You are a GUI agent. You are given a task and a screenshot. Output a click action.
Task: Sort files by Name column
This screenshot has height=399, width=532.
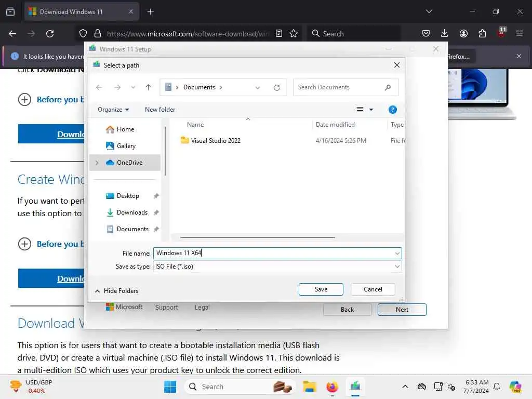195,125
